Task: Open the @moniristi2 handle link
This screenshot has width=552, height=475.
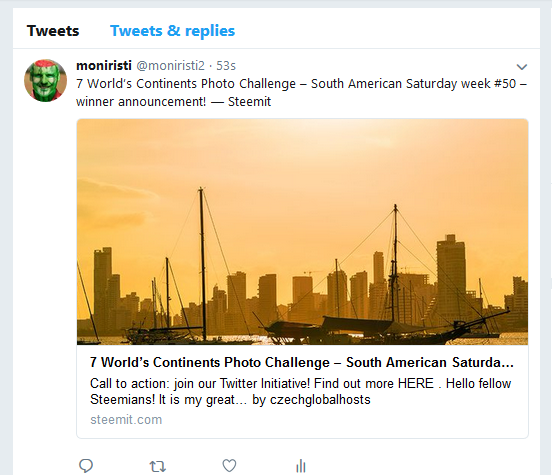Action: tap(170, 65)
